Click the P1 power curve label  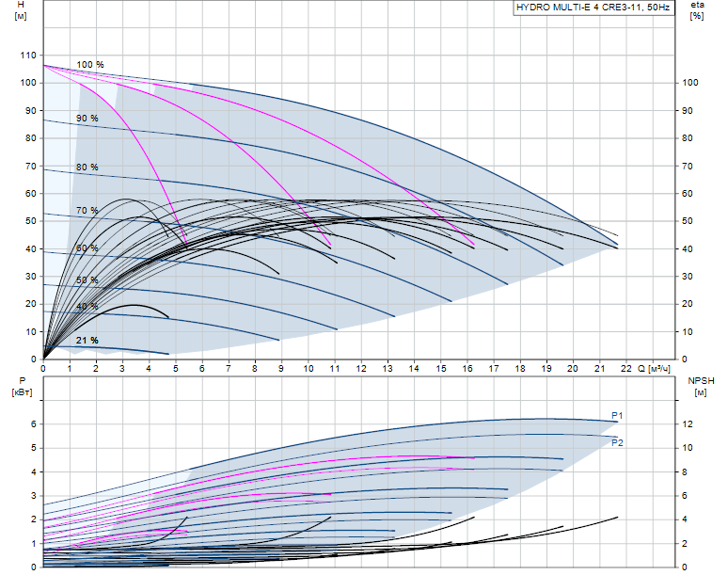[x=617, y=416]
